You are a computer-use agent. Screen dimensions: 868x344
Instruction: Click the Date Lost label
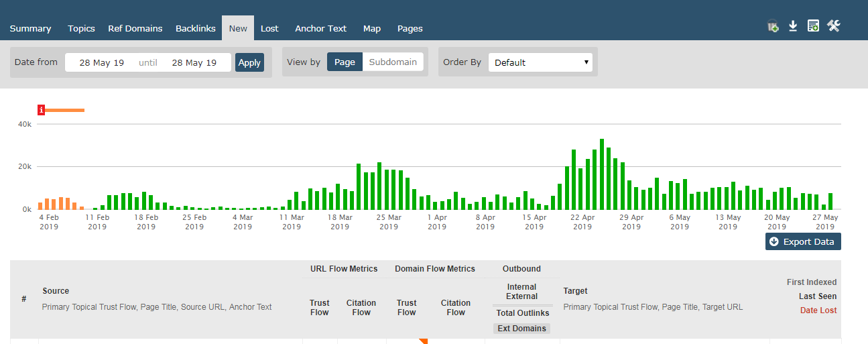pyautogui.click(x=818, y=310)
